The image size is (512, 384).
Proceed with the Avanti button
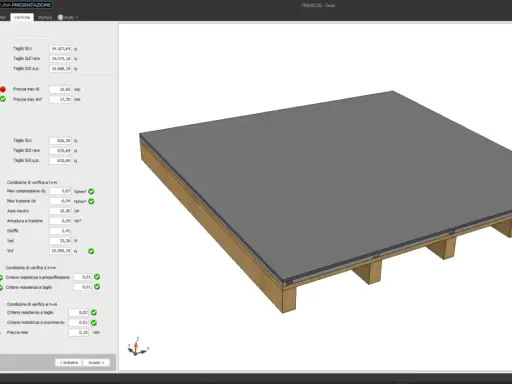[96, 362]
